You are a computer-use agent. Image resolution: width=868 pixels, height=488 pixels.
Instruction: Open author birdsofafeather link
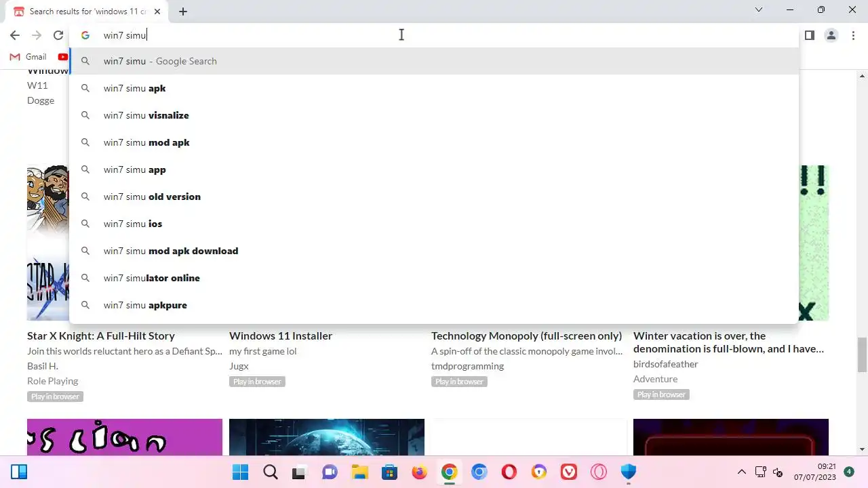(665, 364)
